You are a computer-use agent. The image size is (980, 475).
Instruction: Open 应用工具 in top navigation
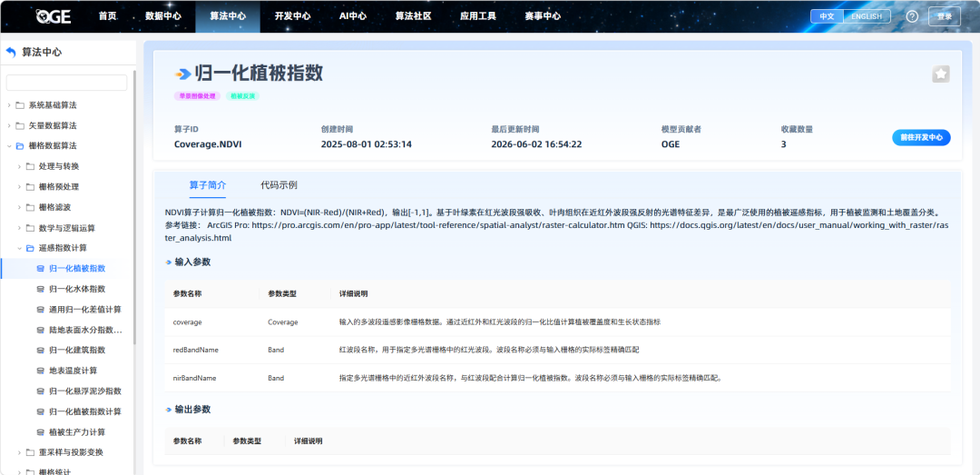point(477,16)
